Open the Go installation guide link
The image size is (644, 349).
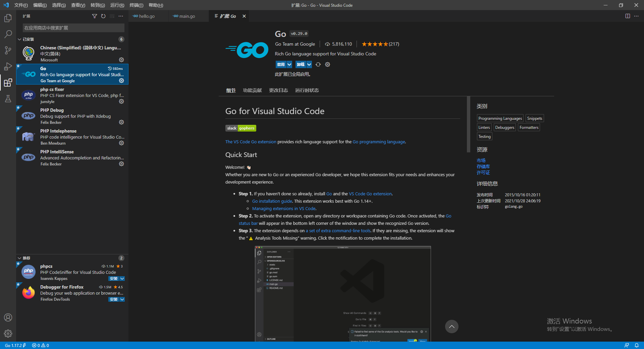click(272, 201)
